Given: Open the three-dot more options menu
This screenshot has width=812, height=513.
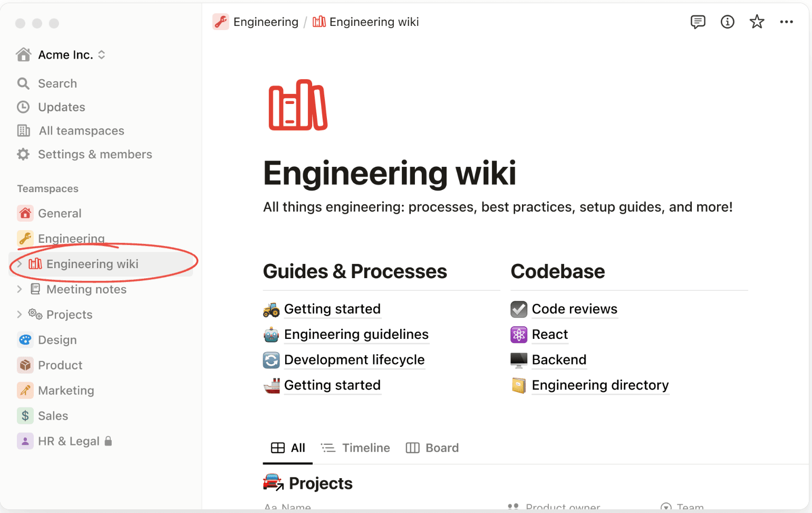Looking at the screenshot, I should pyautogui.click(x=786, y=22).
